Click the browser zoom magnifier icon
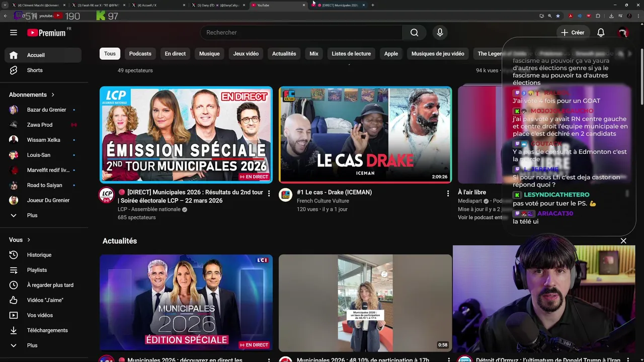Viewport: 644px width, 362px height. (549, 16)
